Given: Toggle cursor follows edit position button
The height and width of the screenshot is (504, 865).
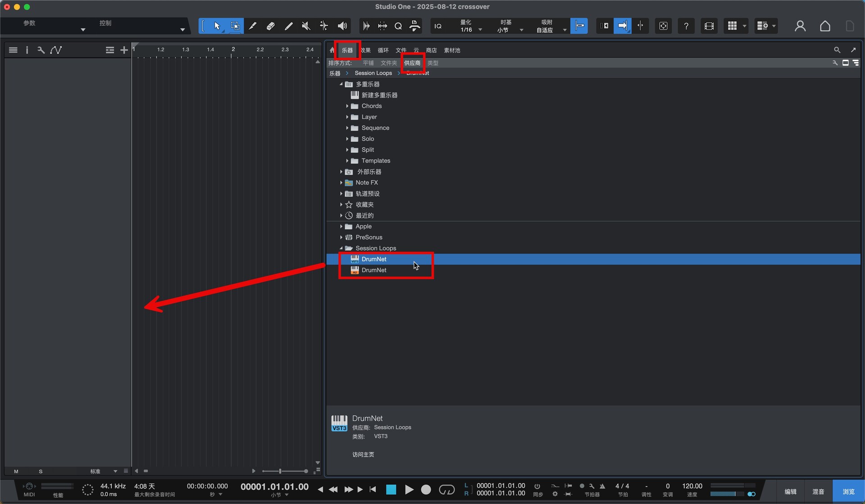Looking at the screenshot, I should coord(640,26).
